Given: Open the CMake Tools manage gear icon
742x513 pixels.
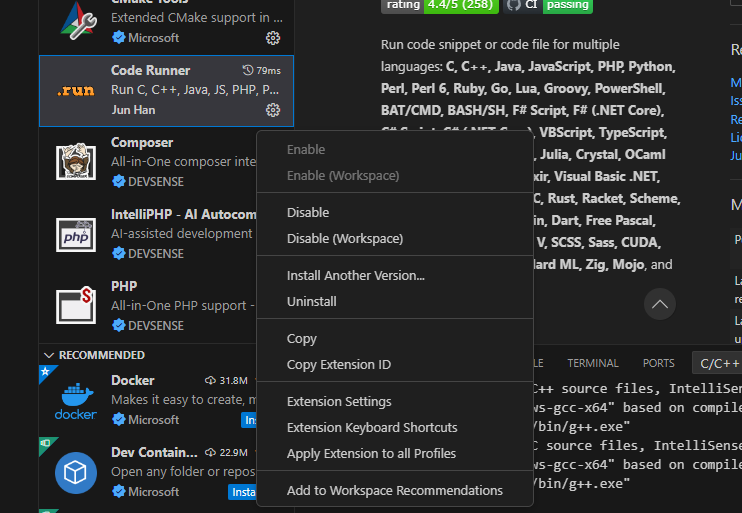Looking at the screenshot, I should 273,38.
